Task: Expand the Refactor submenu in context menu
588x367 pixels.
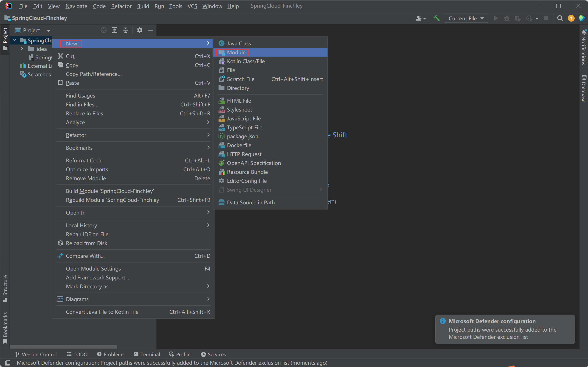Action: tap(134, 135)
